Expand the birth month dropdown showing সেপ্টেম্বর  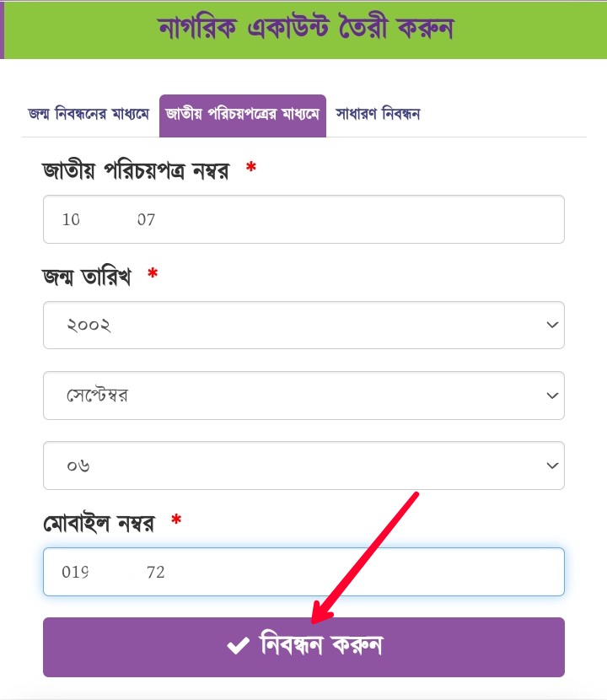pos(303,396)
